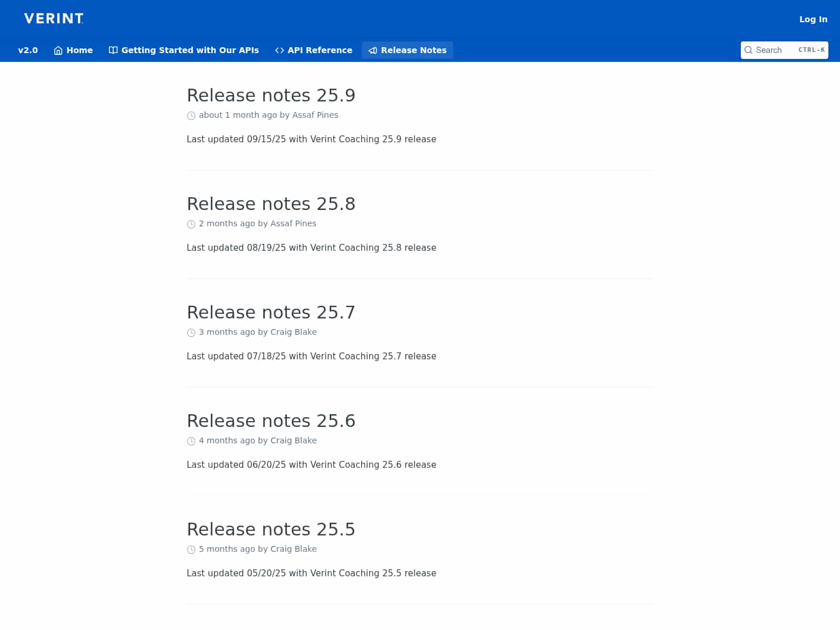Click the clock icon under Release notes 25.6
This screenshot has height=630, width=840.
[x=191, y=441]
